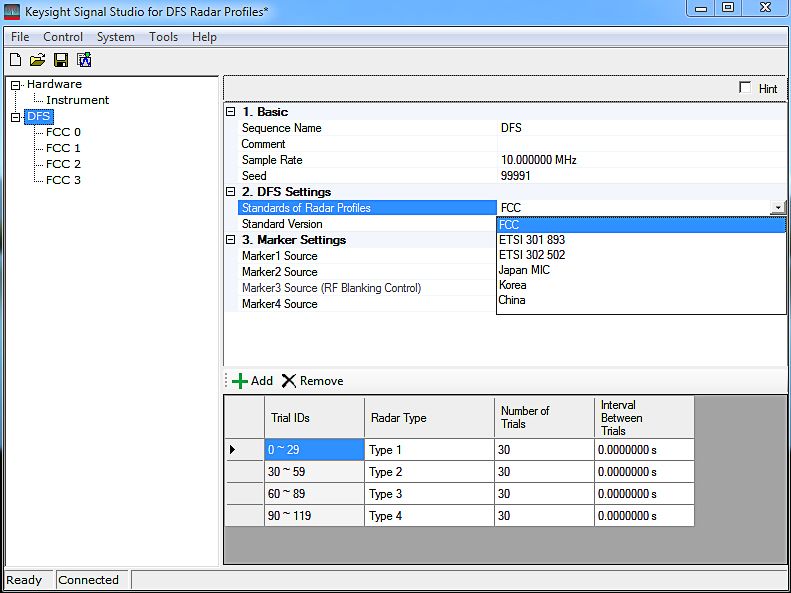Viewport: 791px width, 593px height.
Task: Open the File menu
Action: coord(20,37)
